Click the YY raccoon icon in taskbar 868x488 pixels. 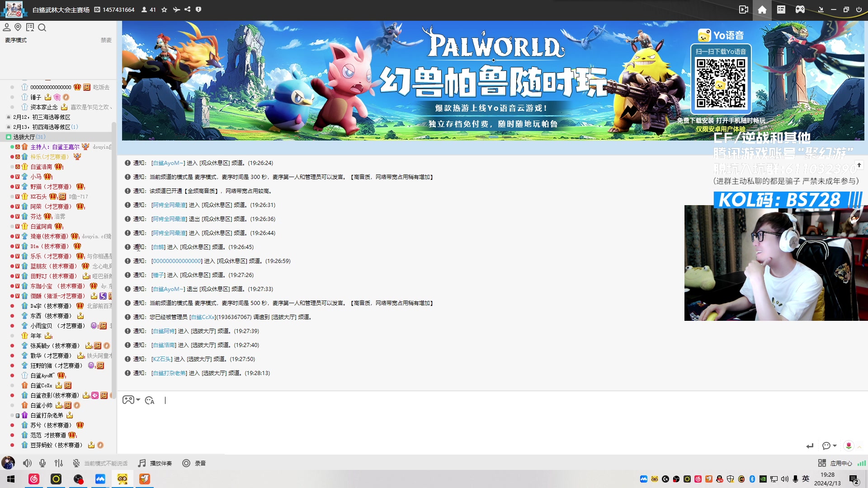click(x=123, y=479)
